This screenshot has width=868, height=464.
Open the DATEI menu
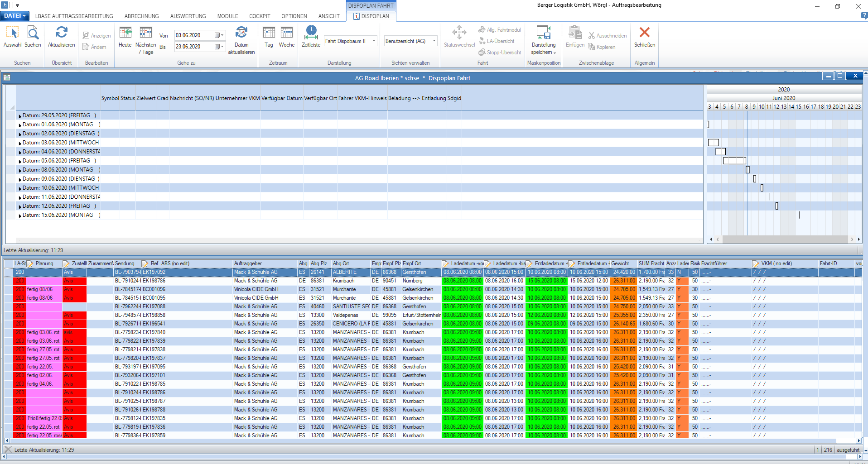(x=15, y=16)
